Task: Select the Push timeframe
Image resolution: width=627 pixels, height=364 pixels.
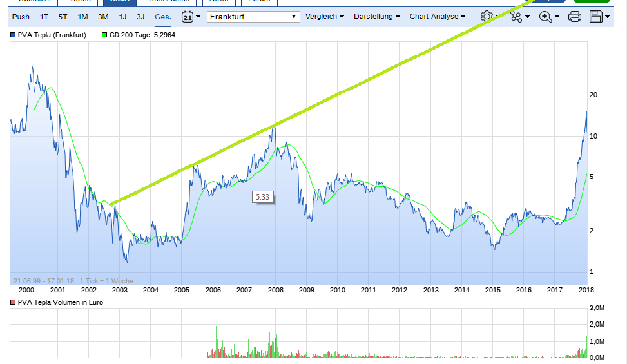Action: [21, 17]
